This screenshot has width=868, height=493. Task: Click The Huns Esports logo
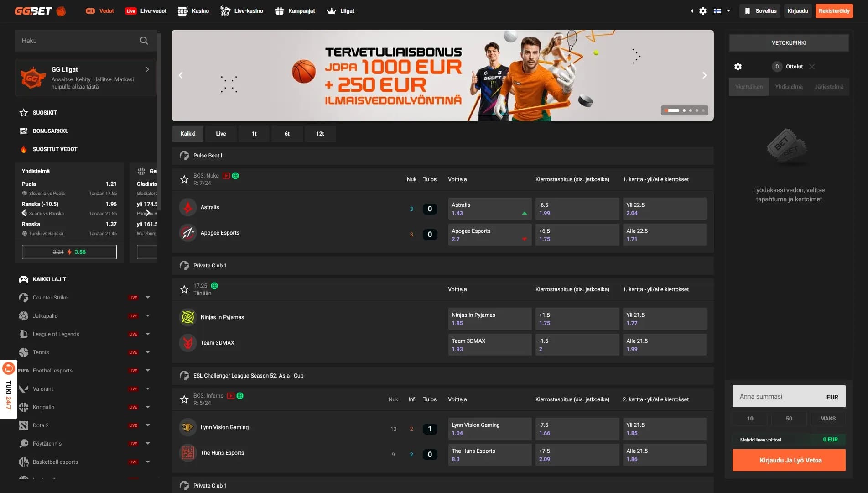point(187,453)
